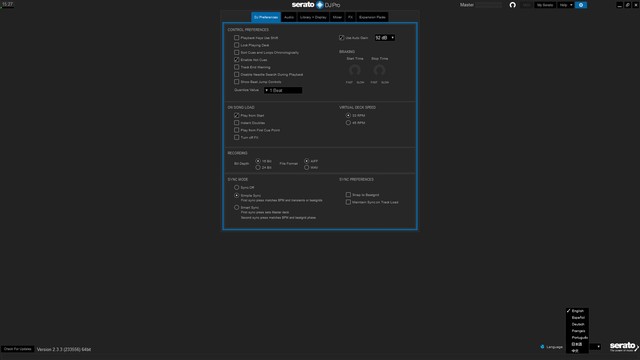
Task: Enable Lock Playing Deck checkbox
Action: (236, 45)
